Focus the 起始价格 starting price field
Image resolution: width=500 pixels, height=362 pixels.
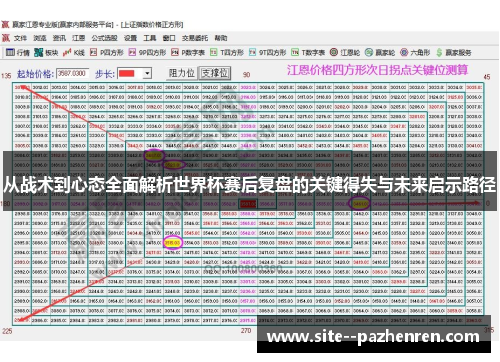pyautogui.click(x=73, y=73)
